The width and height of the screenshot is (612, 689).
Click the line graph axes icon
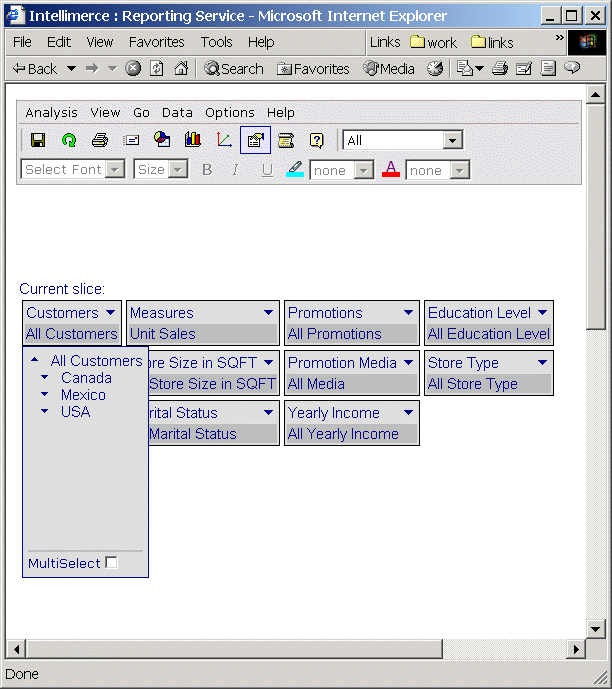pos(224,140)
